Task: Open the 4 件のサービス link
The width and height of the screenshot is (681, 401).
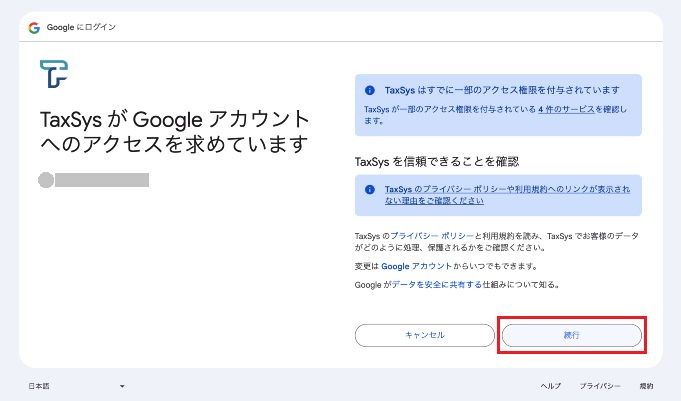Action: [x=566, y=109]
